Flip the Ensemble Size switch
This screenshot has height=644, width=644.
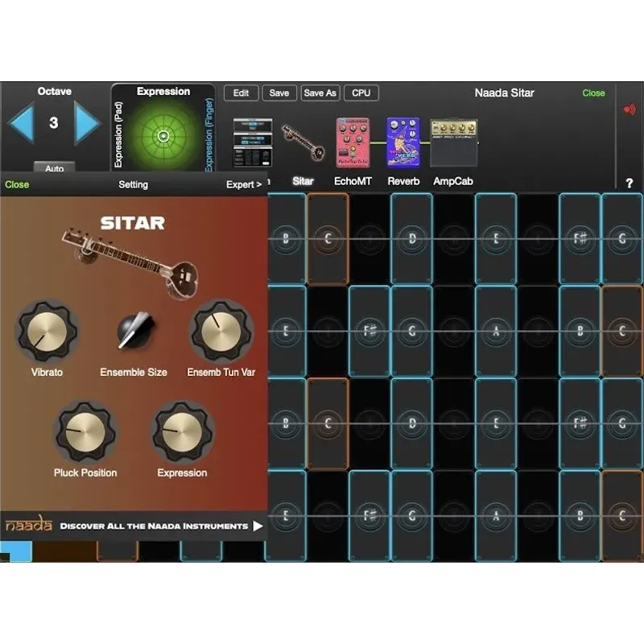click(x=134, y=330)
